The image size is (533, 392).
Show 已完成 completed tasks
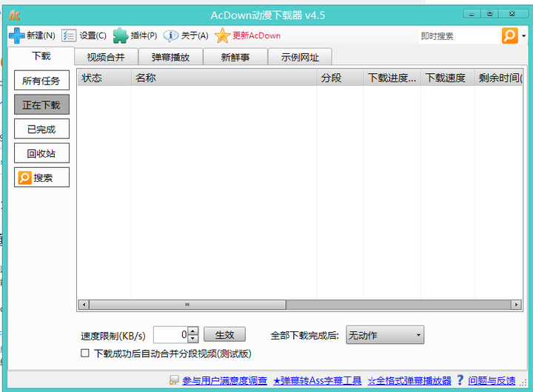(41, 129)
